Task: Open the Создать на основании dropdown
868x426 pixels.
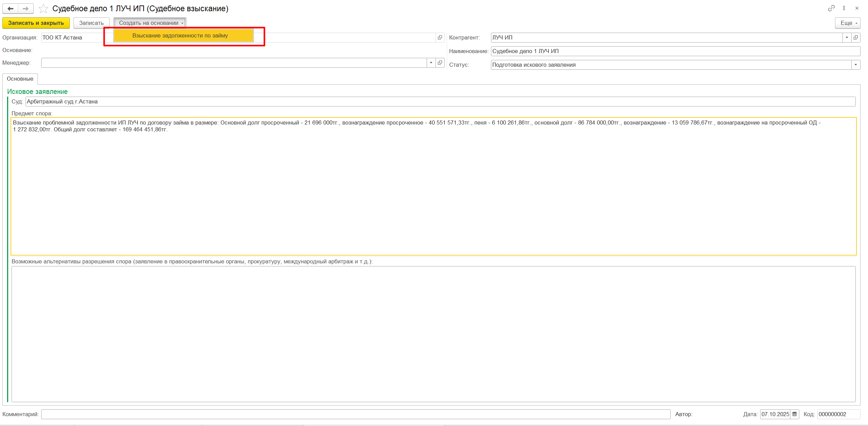Action: [x=150, y=23]
